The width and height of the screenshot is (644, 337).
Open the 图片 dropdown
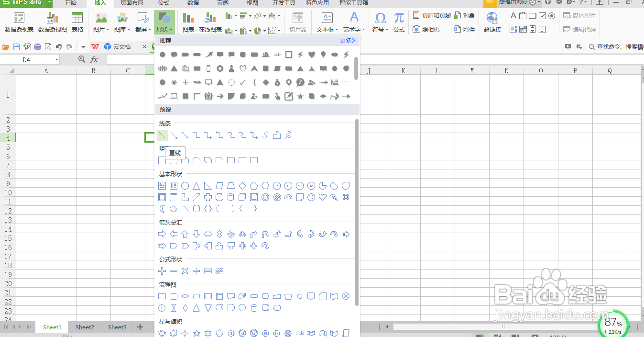click(101, 30)
